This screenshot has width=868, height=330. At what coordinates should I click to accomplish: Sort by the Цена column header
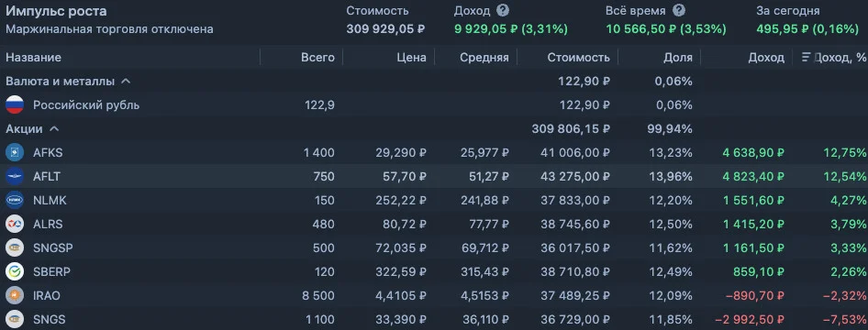411,58
